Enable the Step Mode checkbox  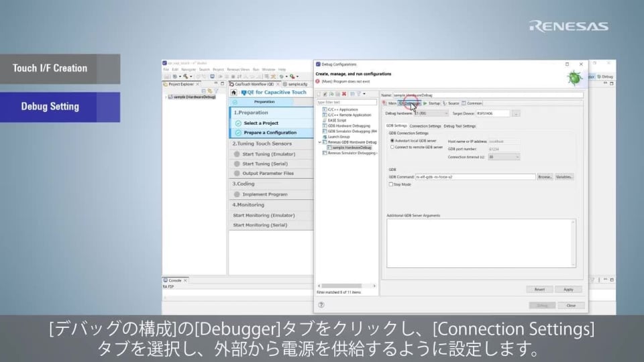coord(392,184)
